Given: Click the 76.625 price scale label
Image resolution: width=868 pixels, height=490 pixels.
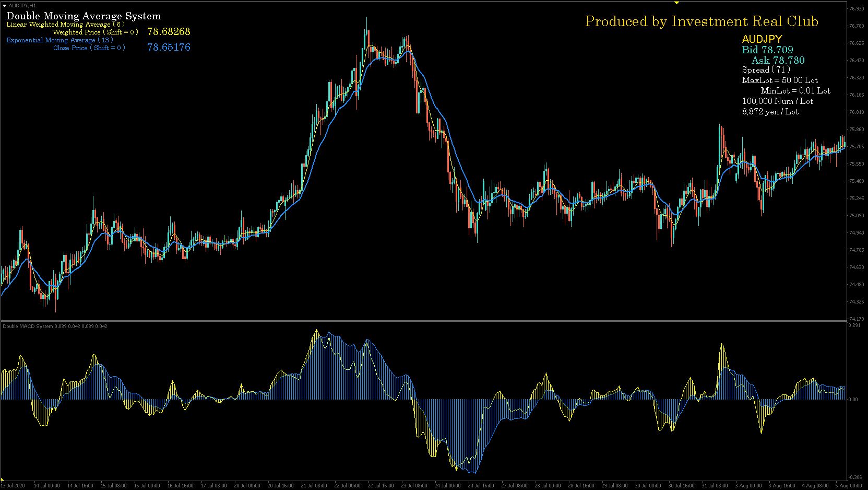Looking at the screenshot, I should [x=856, y=43].
